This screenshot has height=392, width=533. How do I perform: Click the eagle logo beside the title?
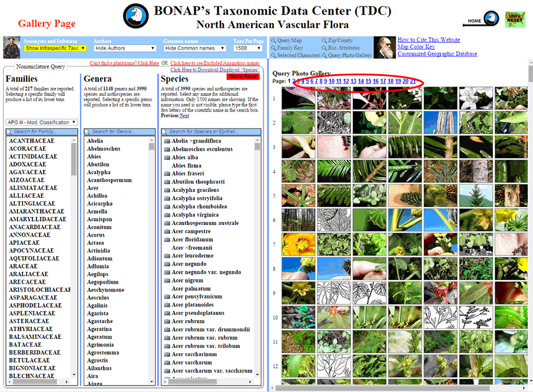click(x=136, y=16)
